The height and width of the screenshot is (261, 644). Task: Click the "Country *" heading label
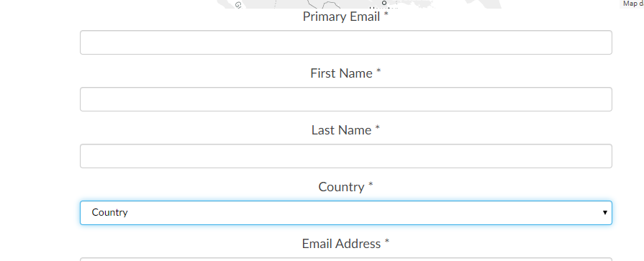pyautogui.click(x=345, y=187)
